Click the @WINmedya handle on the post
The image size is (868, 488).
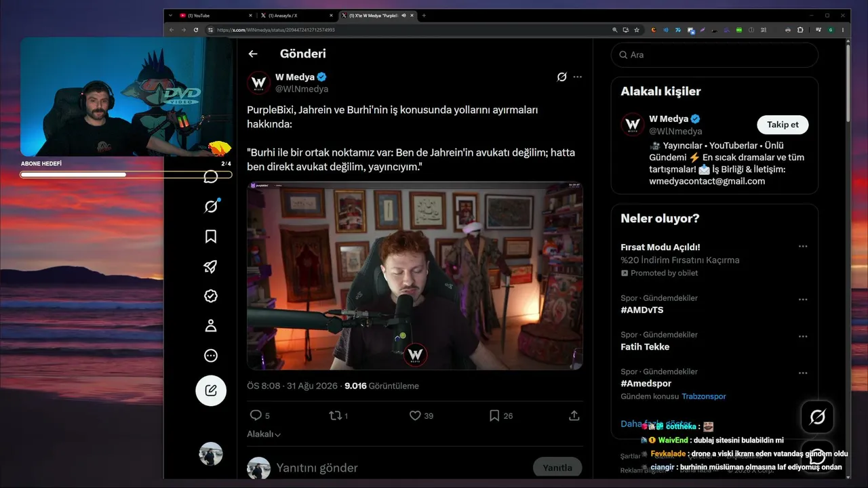[x=302, y=89]
